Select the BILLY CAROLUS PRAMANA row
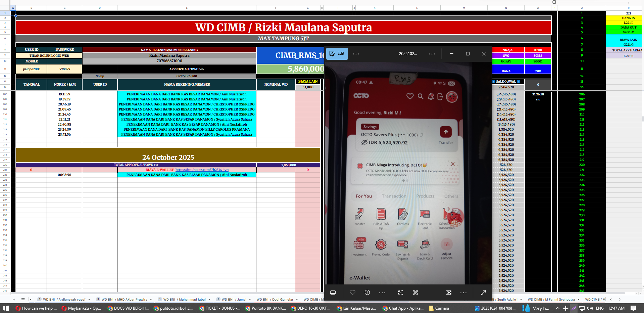644x313 pixels. (x=187, y=130)
